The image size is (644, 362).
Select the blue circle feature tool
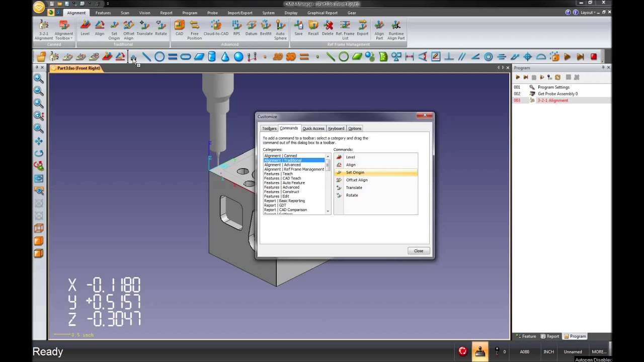(x=159, y=57)
